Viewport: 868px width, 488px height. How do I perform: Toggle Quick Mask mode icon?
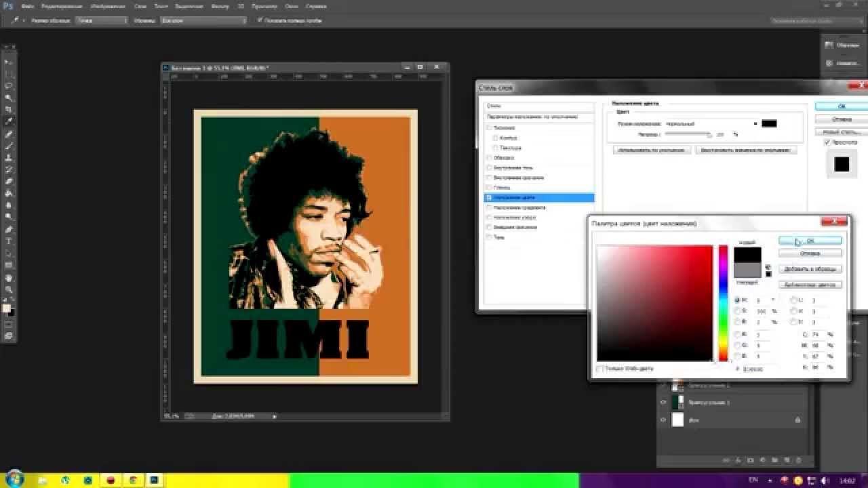[9, 324]
